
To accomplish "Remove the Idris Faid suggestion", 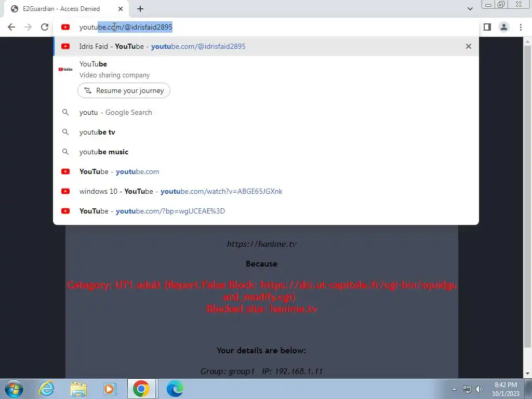I will click(469, 46).
